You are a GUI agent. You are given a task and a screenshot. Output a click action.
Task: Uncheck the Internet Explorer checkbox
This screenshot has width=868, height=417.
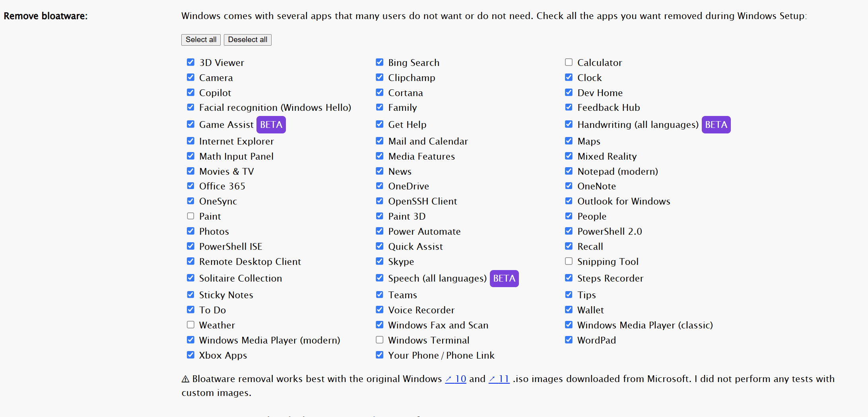(x=191, y=141)
